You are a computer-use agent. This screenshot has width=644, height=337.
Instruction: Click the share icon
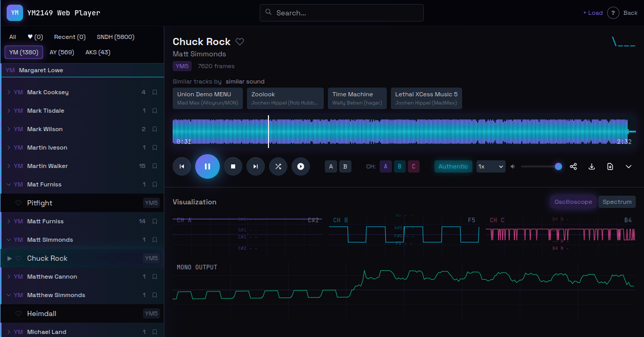573,166
